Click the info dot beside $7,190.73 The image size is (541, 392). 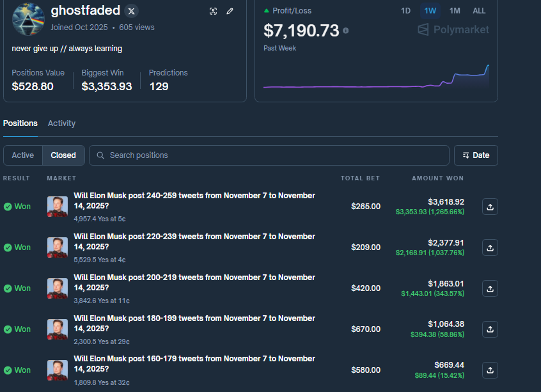[346, 31]
